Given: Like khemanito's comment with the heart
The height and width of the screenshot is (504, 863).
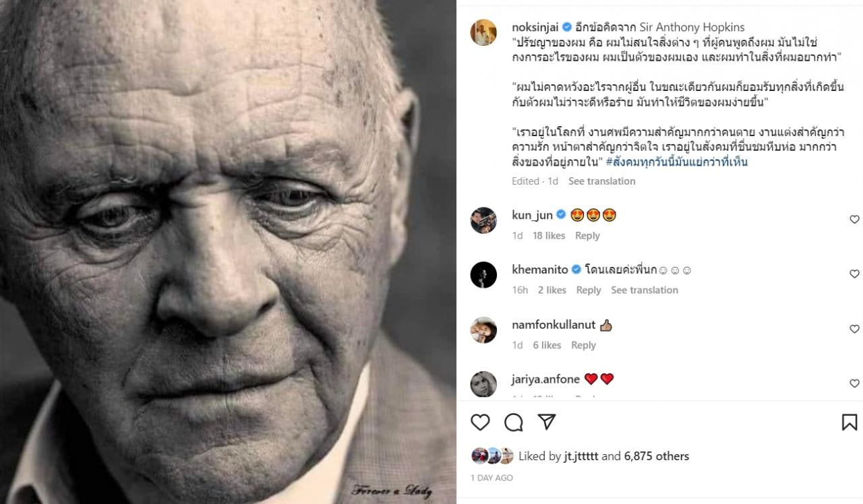Looking at the screenshot, I should pyautogui.click(x=854, y=274).
